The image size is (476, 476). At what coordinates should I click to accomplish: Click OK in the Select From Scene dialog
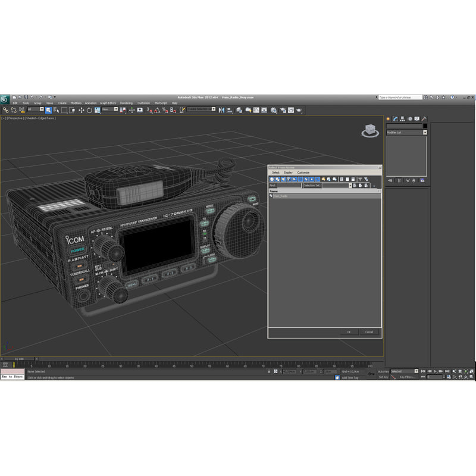point(349,333)
